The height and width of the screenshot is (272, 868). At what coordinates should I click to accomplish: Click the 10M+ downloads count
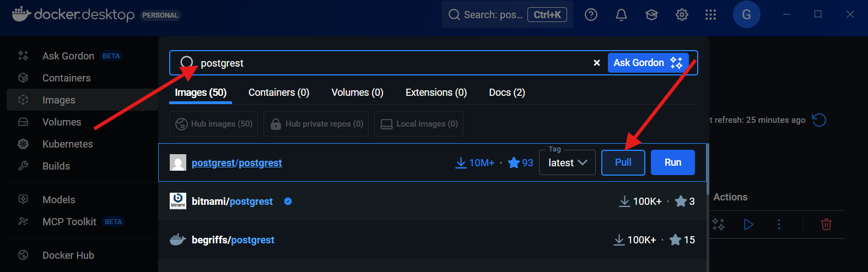pyautogui.click(x=475, y=163)
